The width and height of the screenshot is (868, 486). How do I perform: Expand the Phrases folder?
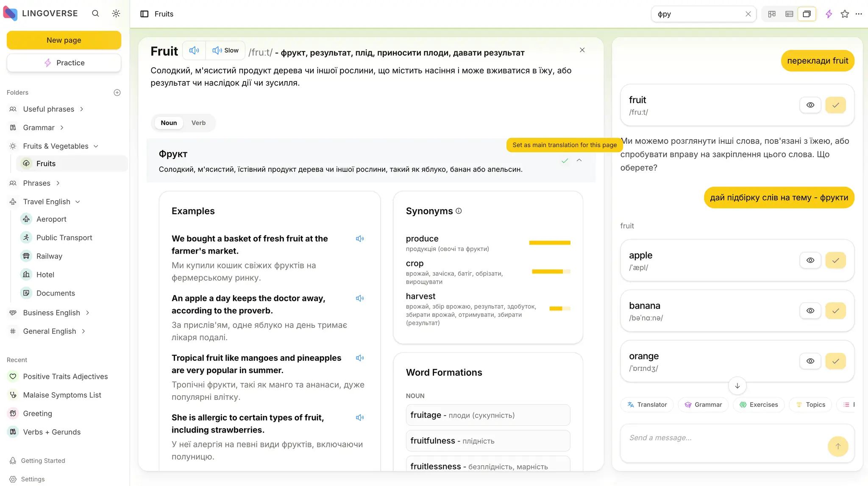click(x=58, y=183)
